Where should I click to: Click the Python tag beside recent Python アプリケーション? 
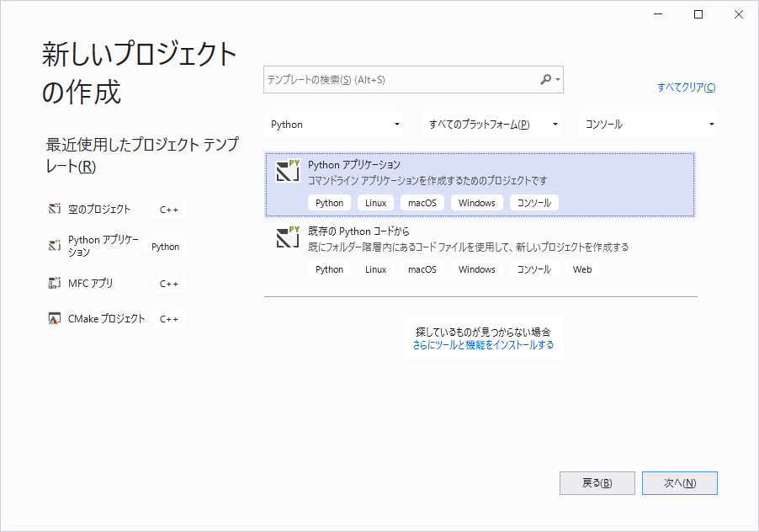point(165,247)
